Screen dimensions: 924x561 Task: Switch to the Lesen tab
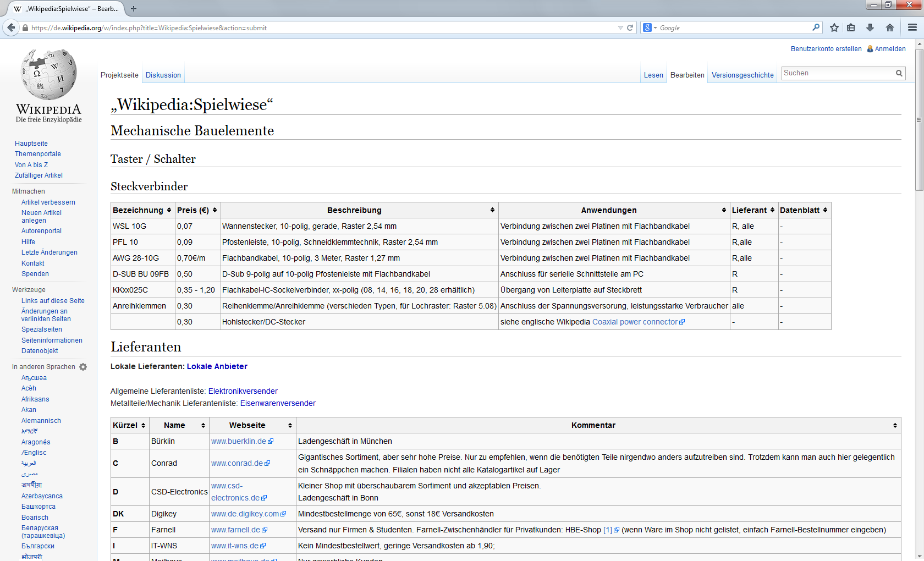pos(653,75)
